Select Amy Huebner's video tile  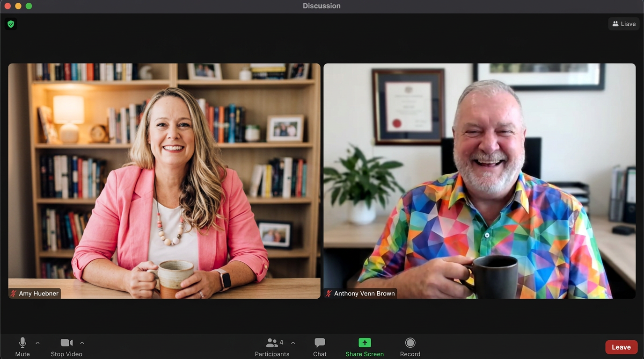point(164,181)
